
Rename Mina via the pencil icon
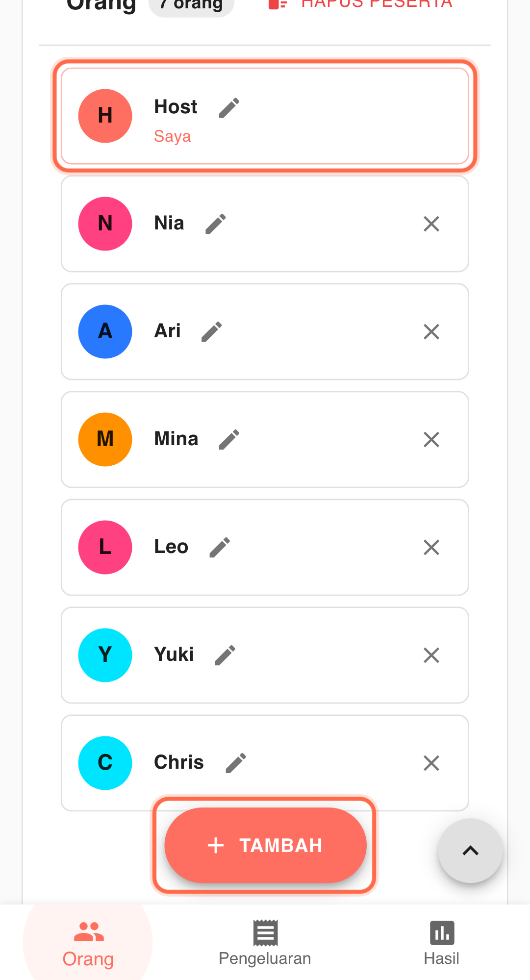tap(229, 440)
